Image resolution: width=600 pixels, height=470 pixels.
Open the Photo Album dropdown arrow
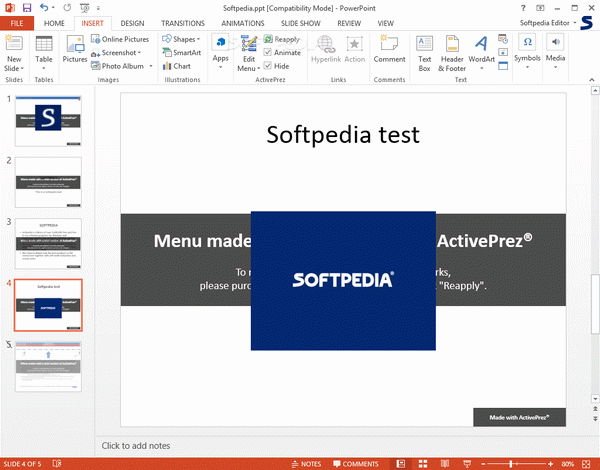pyautogui.click(x=151, y=66)
